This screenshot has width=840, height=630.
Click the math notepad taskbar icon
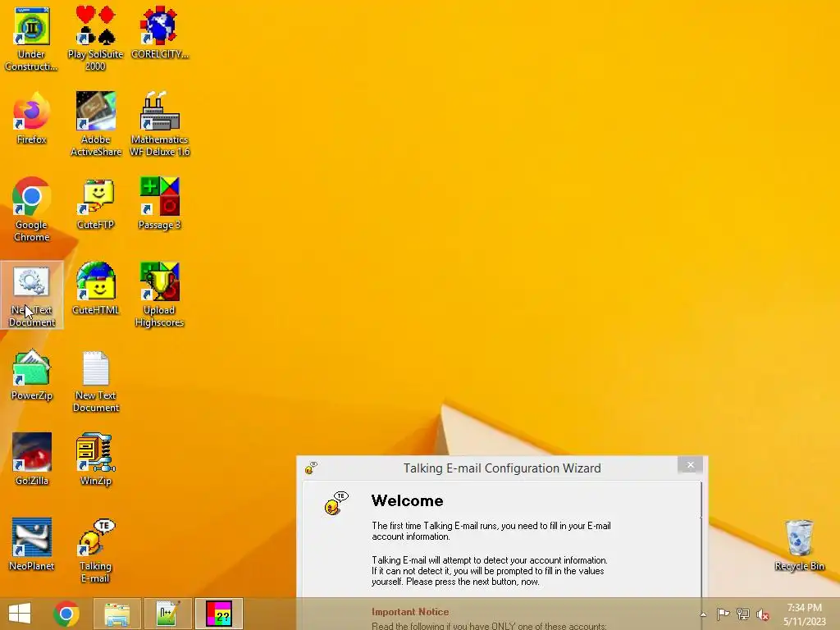point(167,614)
